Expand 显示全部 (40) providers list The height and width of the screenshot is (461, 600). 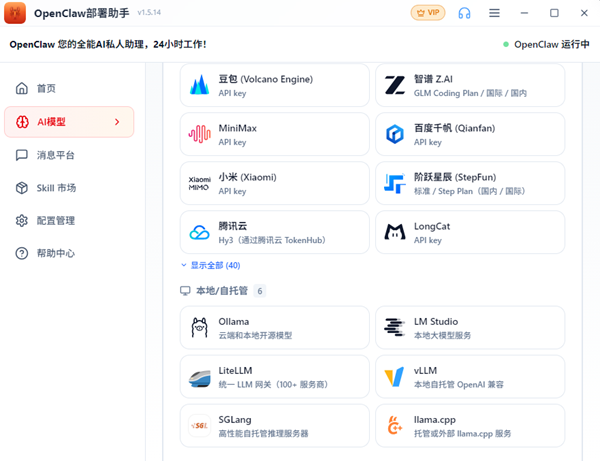pos(210,266)
